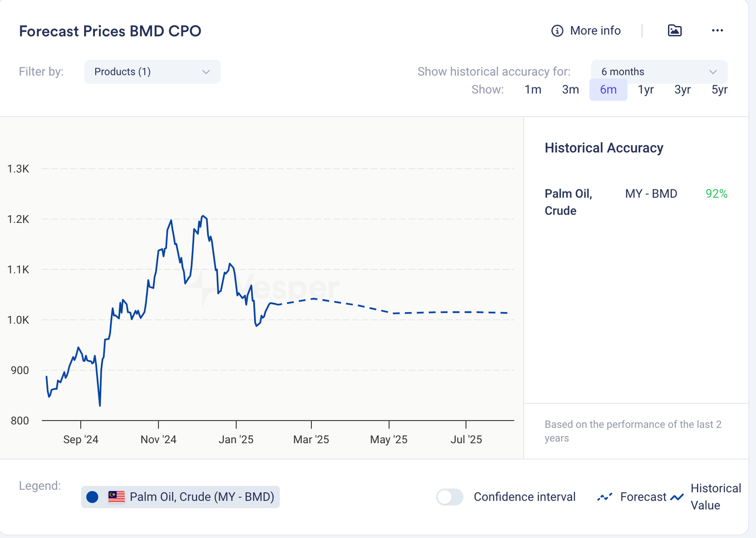Open the three-dot options menu
Viewport: 756px width, 538px height.
tap(717, 31)
